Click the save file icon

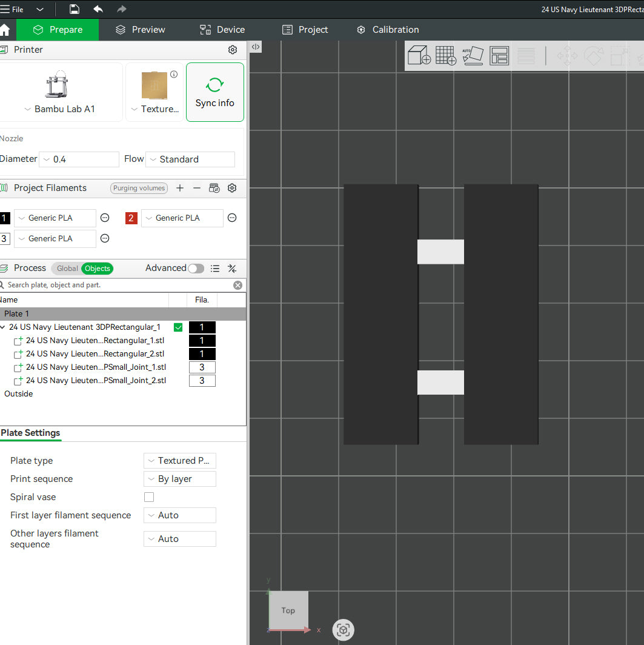point(75,9)
